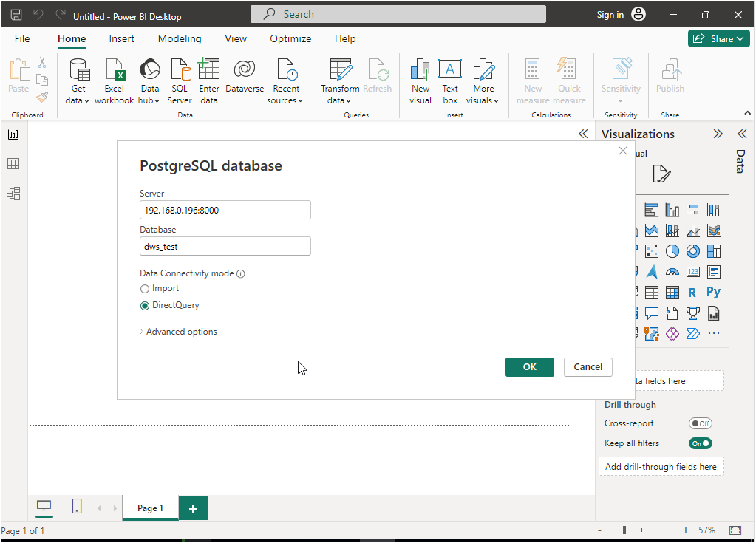Choose the Matrix visual
The height and width of the screenshot is (543, 756).
[672, 293]
